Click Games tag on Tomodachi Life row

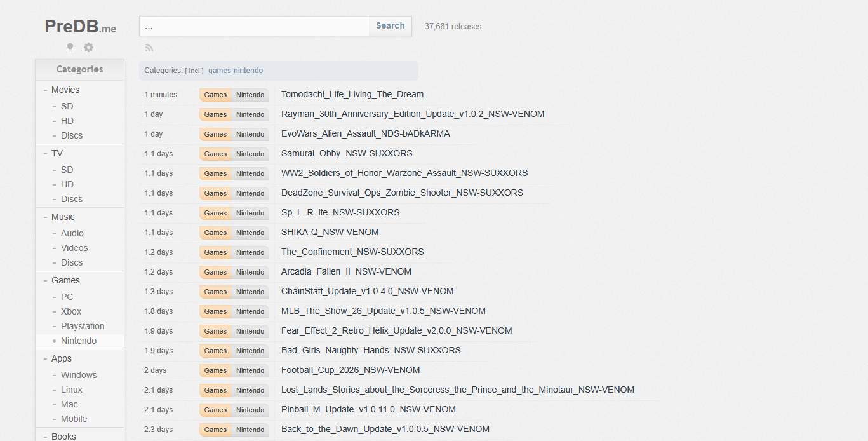[215, 95]
